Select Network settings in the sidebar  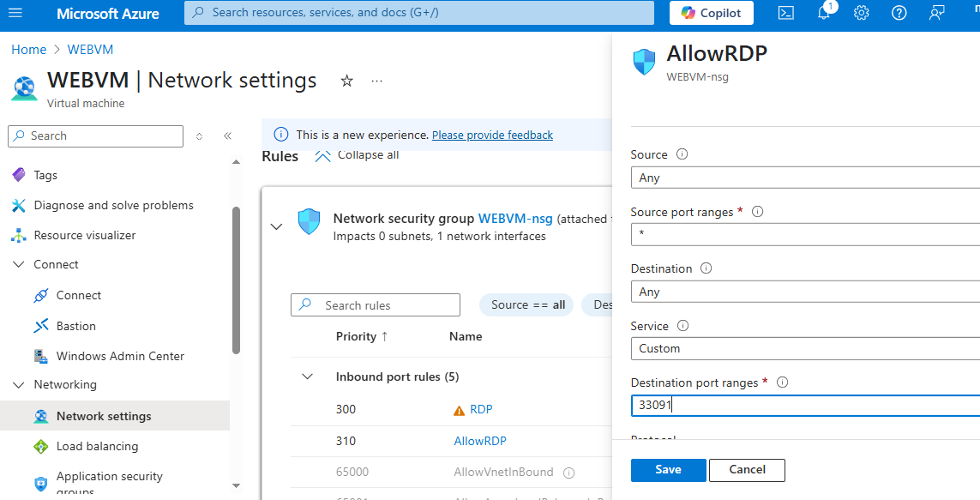(x=115, y=416)
